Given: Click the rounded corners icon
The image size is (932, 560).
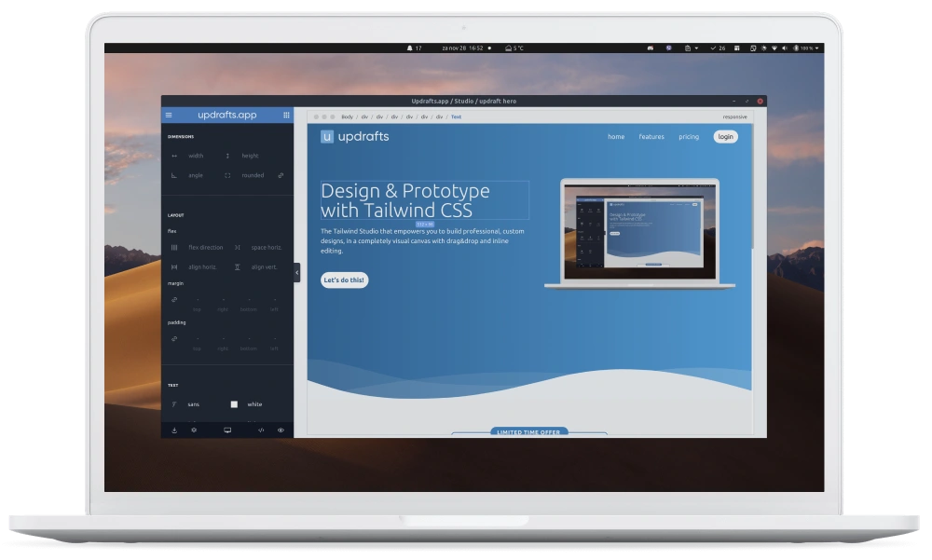Looking at the screenshot, I should coord(227,175).
